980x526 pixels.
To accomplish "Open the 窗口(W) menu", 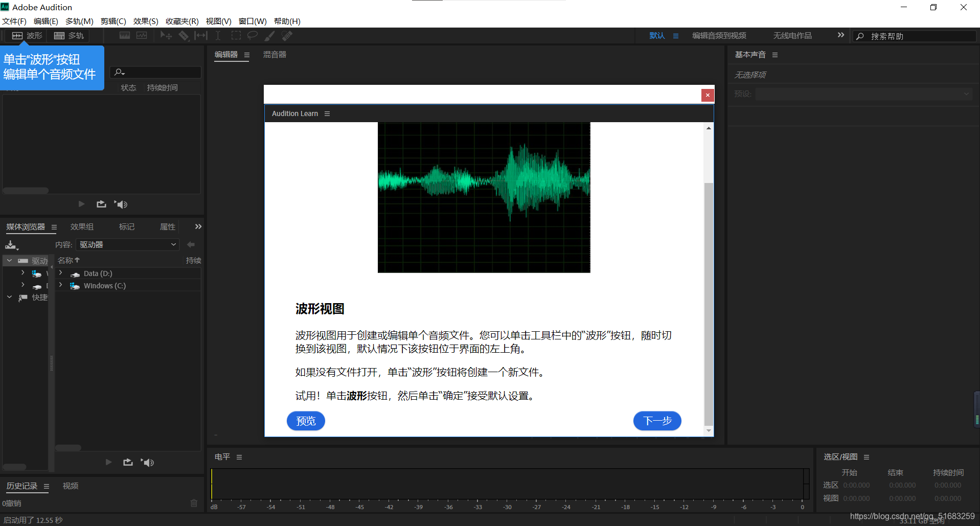I will tap(253, 21).
